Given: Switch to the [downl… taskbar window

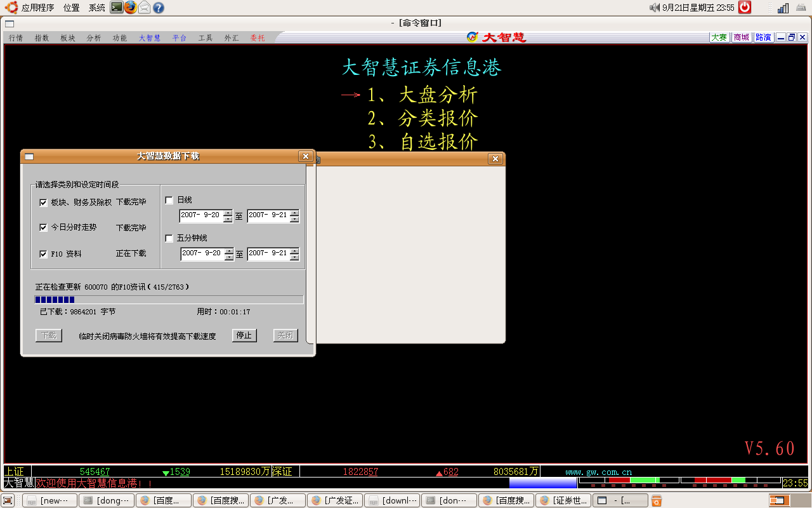Looking at the screenshot, I should 392,501.
